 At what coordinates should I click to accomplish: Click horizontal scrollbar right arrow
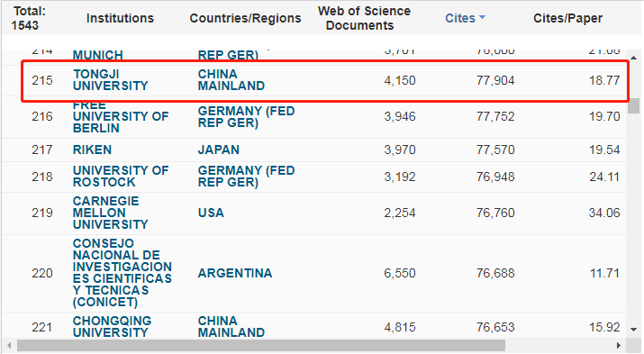point(619,345)
